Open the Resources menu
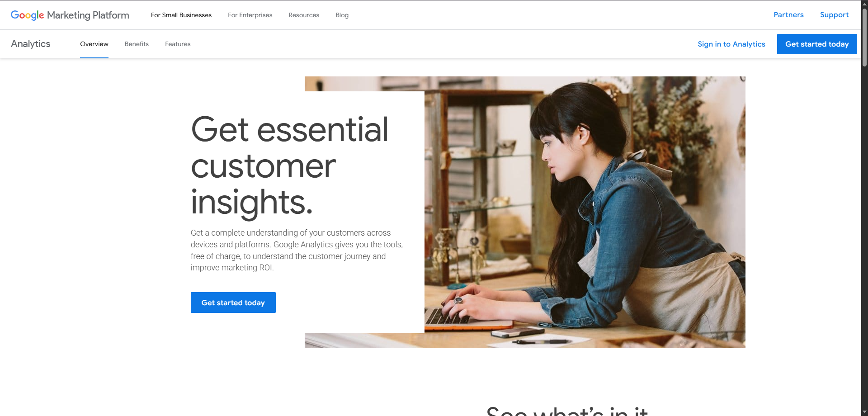Image resolution: width=868 pixels, height=416 pixels. (x=304, y=15)
